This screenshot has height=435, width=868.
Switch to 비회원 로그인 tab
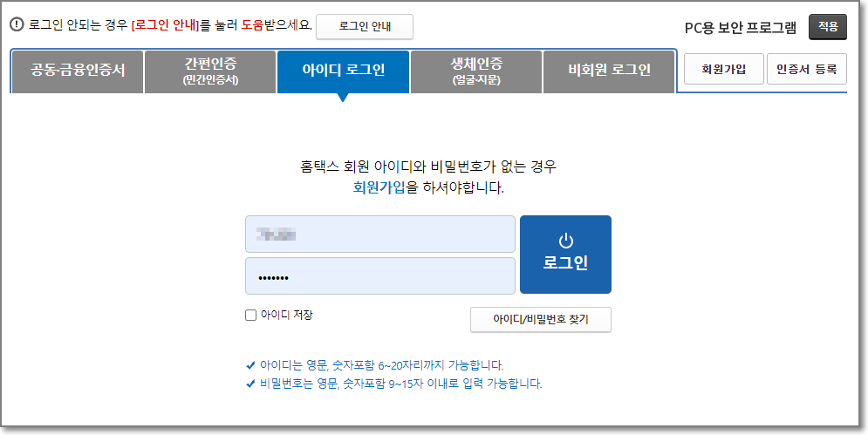click(x=609, y=71)
